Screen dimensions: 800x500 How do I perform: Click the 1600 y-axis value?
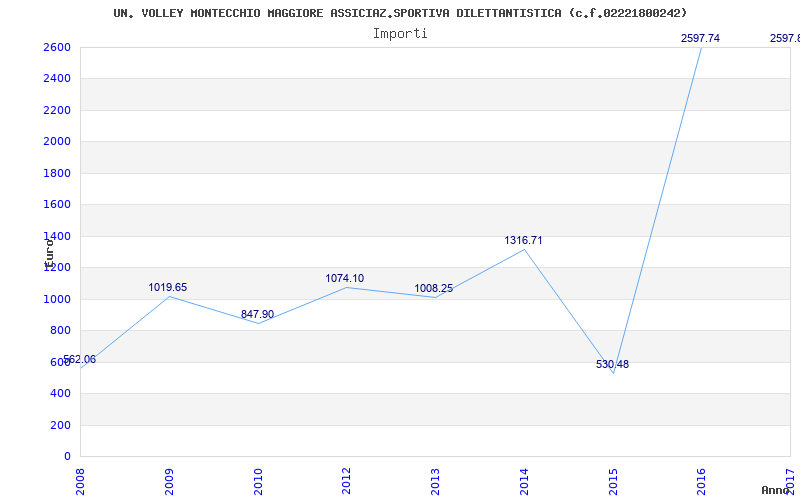point(57,205)
